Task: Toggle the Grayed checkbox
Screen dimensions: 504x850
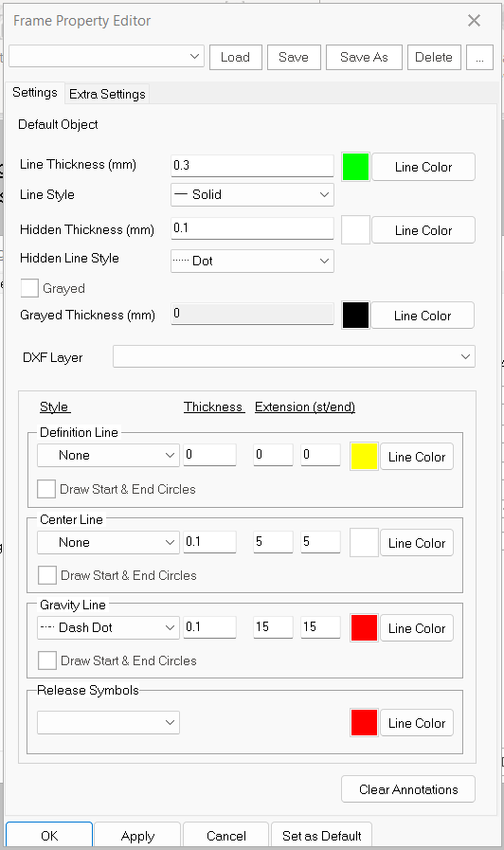Action: pos(29,288)
